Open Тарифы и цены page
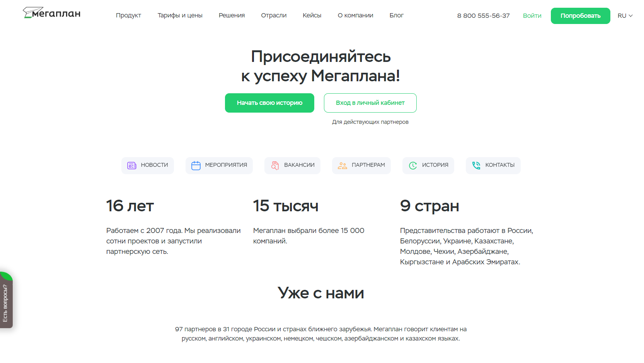Screen dimensions: 644x363 180,15
